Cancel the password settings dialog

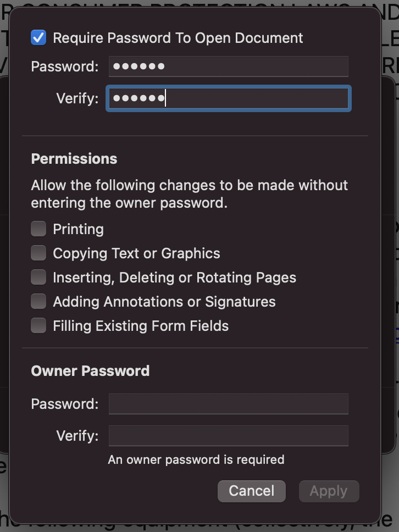pos(251,491)
